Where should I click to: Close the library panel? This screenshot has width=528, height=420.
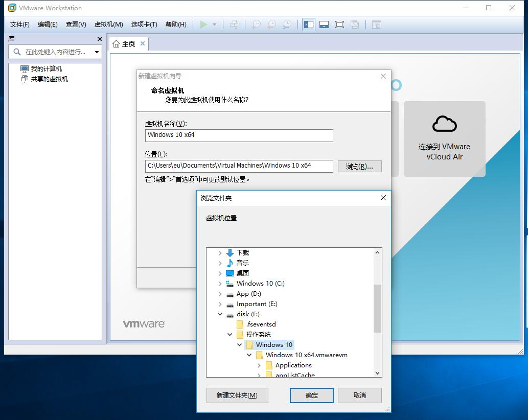[x=99, y=39]
